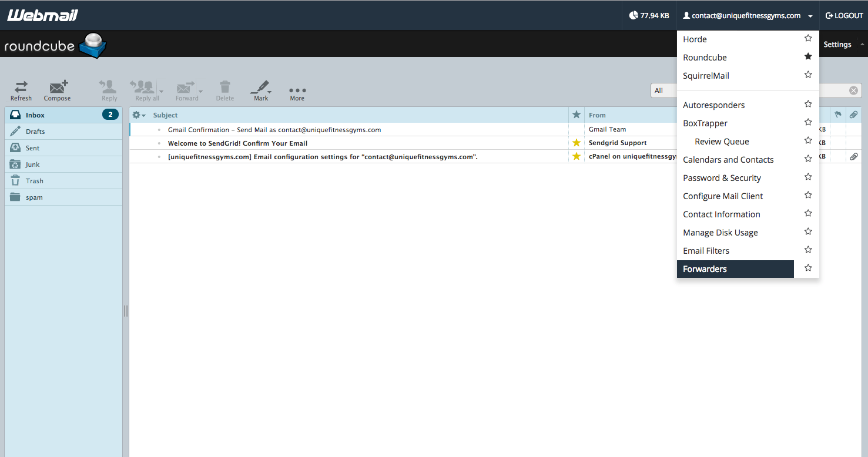Unflag the Sendgrid Support email star
The height and width of the screenshot is (457, 868).
(577, 143)
